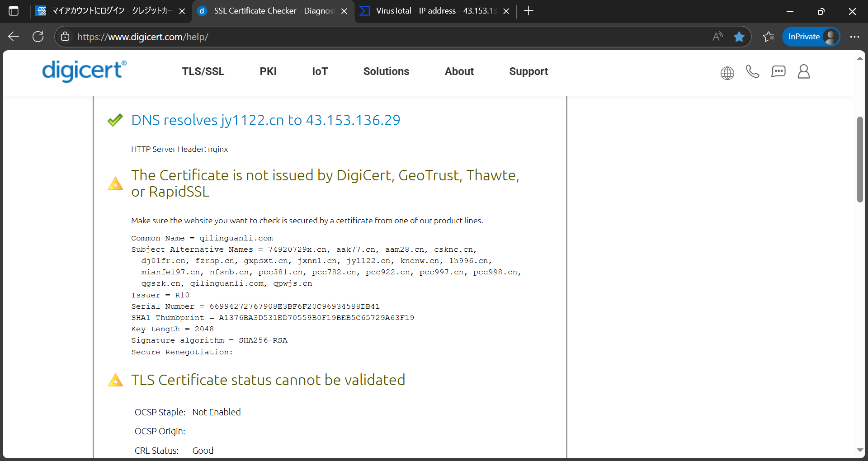Close the SSL Certificate Checker tab

point(344,11)
